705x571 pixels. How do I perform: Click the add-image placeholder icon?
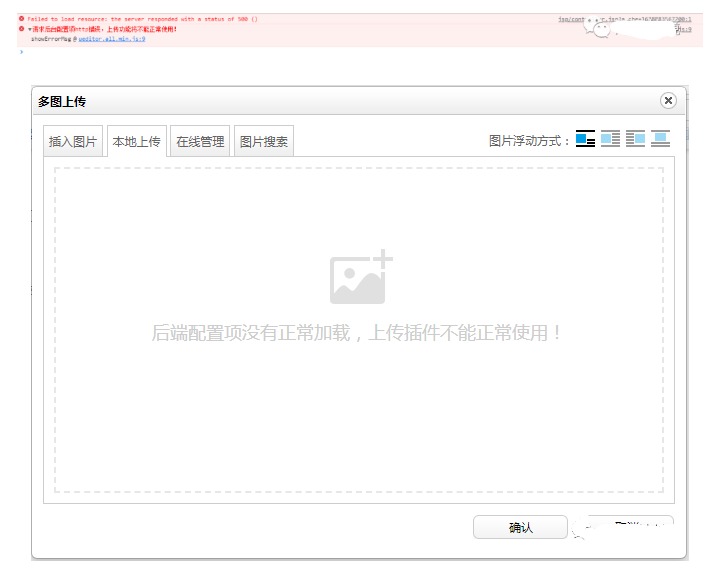tap(361, 277)
